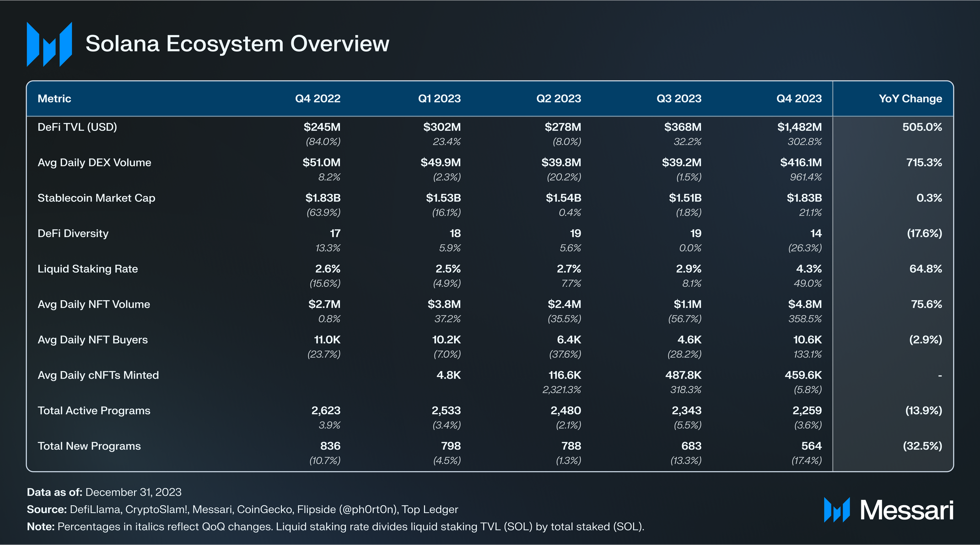Select the Stablecoin Market Cap row label

(x=96, y=198)
